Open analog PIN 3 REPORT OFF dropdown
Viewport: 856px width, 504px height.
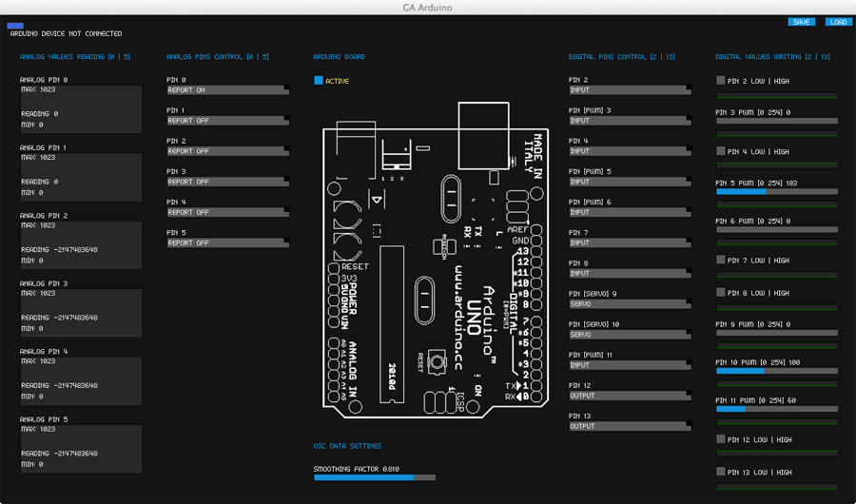coord(228,182)
